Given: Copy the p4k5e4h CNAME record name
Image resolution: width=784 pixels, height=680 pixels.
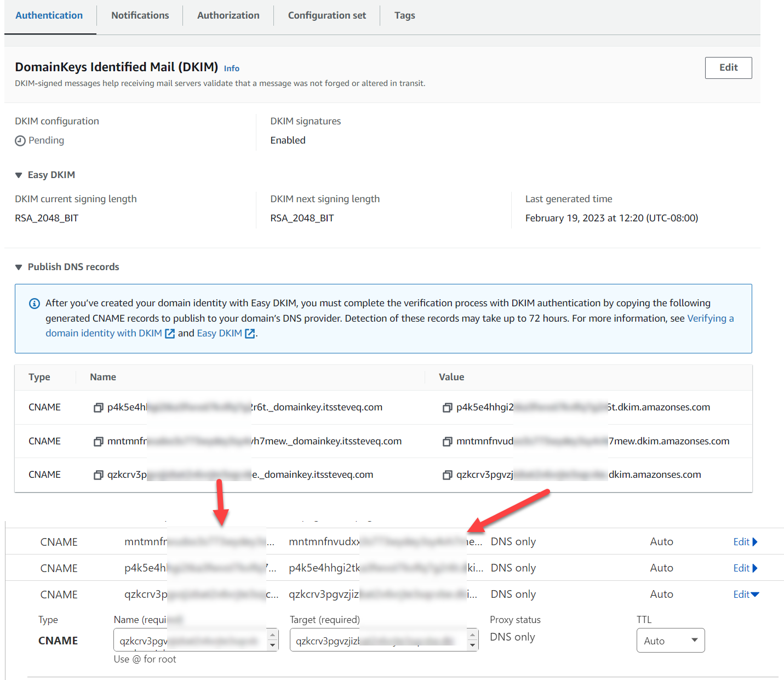Looking at the screenshot, I should coord(99,408).
